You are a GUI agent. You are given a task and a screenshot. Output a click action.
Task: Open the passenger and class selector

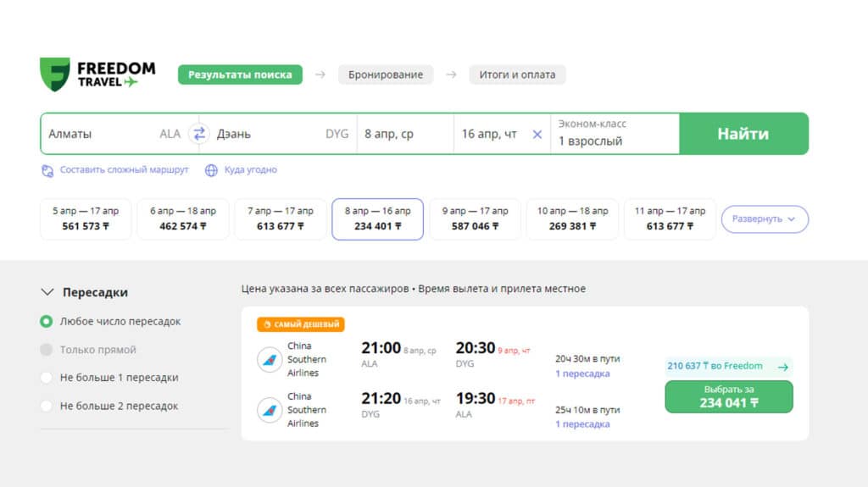pos(615,134)
